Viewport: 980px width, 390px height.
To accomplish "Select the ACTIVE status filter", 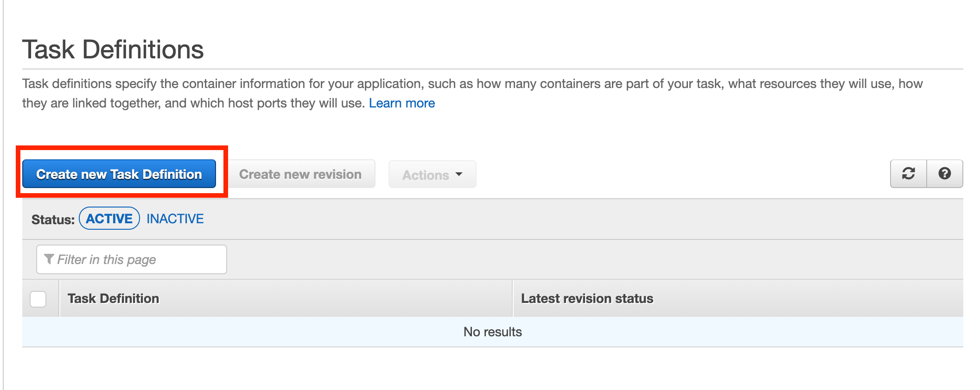I will (x=109, y=219).
